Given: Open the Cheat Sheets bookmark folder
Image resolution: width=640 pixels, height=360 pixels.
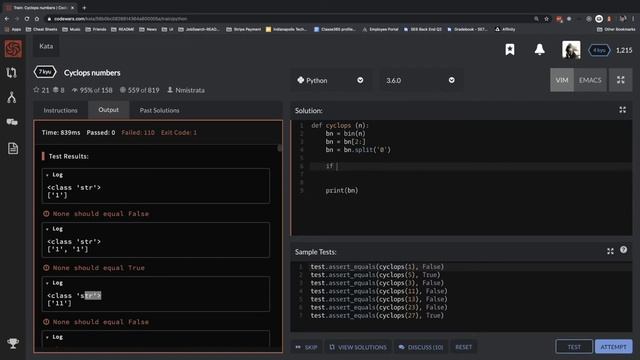Looking at the screenshot, I should pyautogui.click(x=41, y=29).
